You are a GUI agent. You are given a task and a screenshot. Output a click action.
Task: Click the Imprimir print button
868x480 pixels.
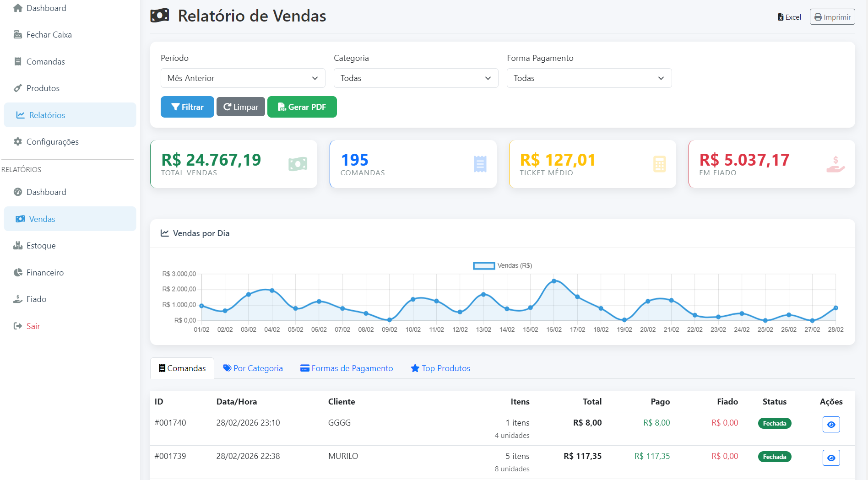[x=832, y=17]
